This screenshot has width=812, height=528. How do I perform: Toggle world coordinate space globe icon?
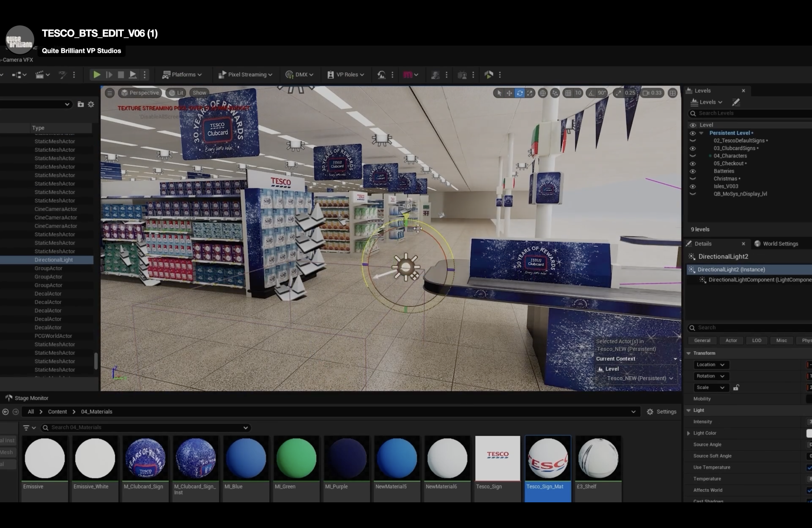tap(542, 93)
